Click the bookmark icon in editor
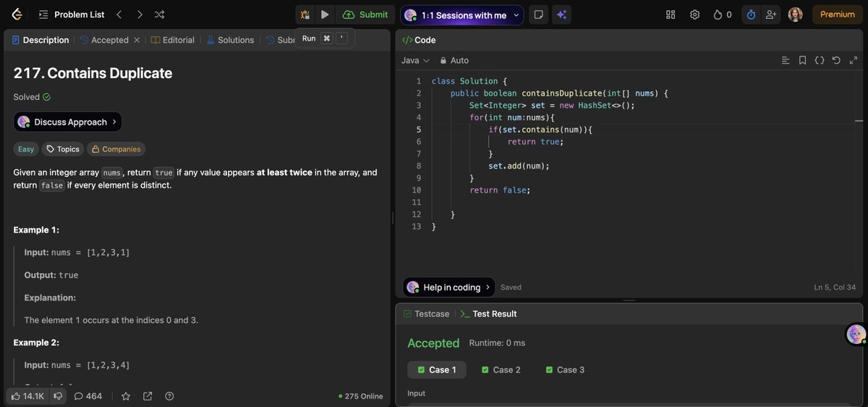 coord(802,60)
